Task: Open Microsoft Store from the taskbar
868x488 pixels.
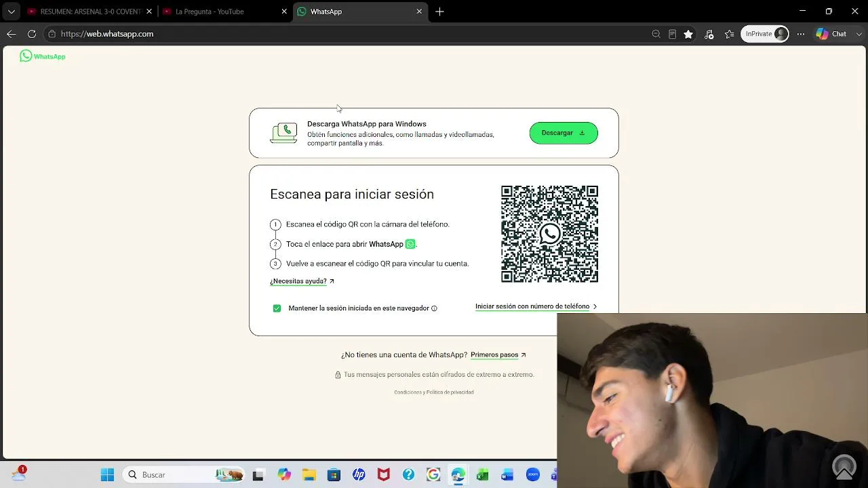Action: coord(334,475)
